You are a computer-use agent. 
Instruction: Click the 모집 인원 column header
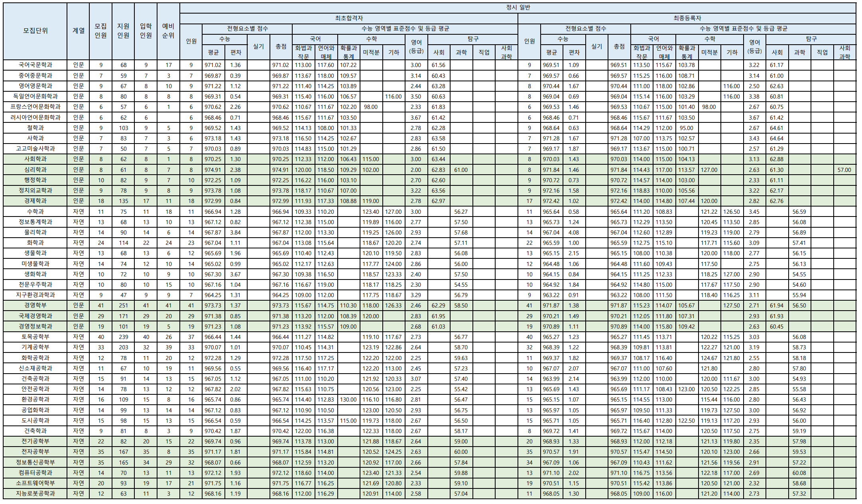pos(100,31)
